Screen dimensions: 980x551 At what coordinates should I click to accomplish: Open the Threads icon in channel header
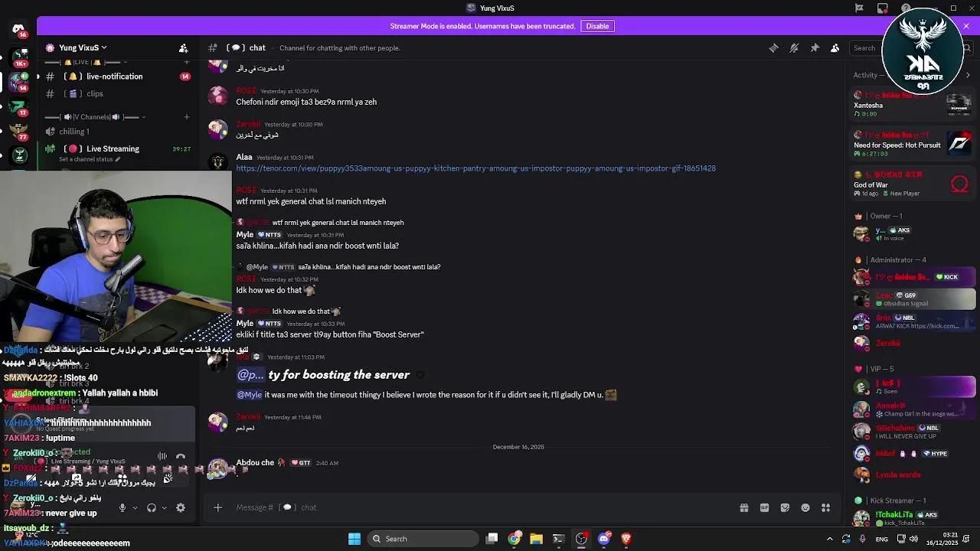point(773,47)
